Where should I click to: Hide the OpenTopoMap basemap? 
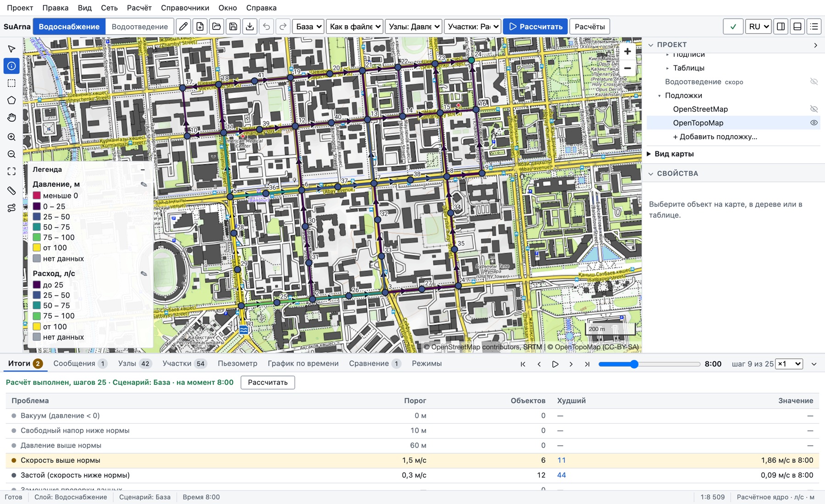click(814, 123)
